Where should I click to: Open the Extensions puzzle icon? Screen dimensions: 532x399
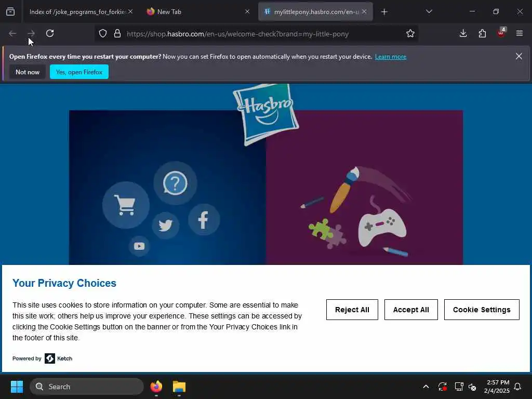(x=482, y=33)
